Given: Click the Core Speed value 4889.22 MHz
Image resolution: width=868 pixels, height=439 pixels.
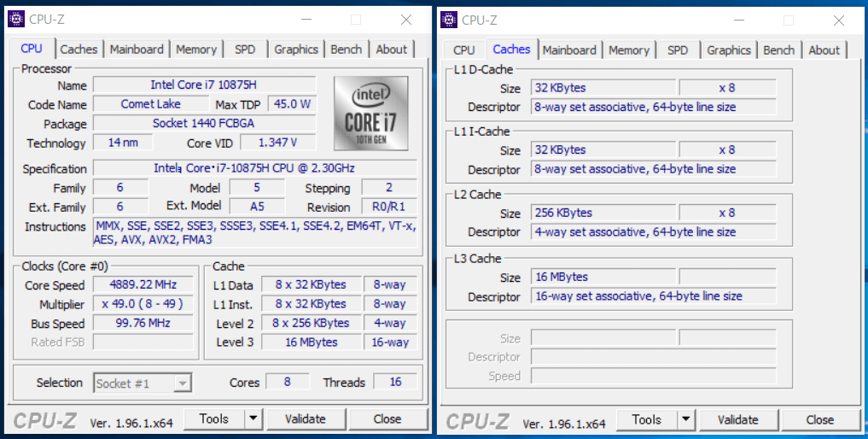Looking at the screenshot, I should point(143,285).
